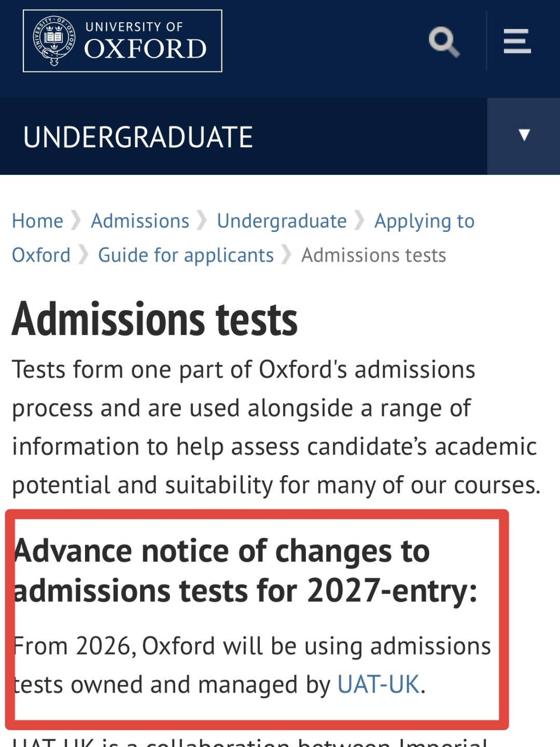The image size is (560, 747).
Task: Click the University of Oxford crest emblem
Action: coord(54,41)
